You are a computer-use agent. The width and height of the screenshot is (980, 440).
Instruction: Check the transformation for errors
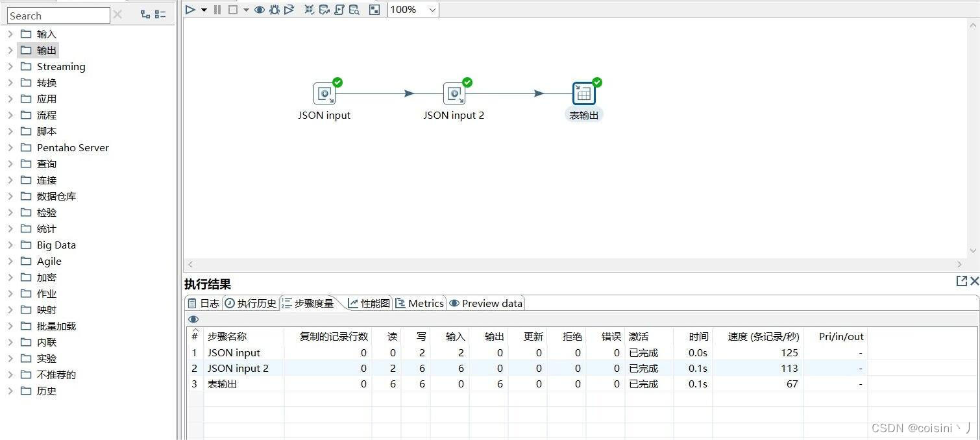click(x=308, y=9)
